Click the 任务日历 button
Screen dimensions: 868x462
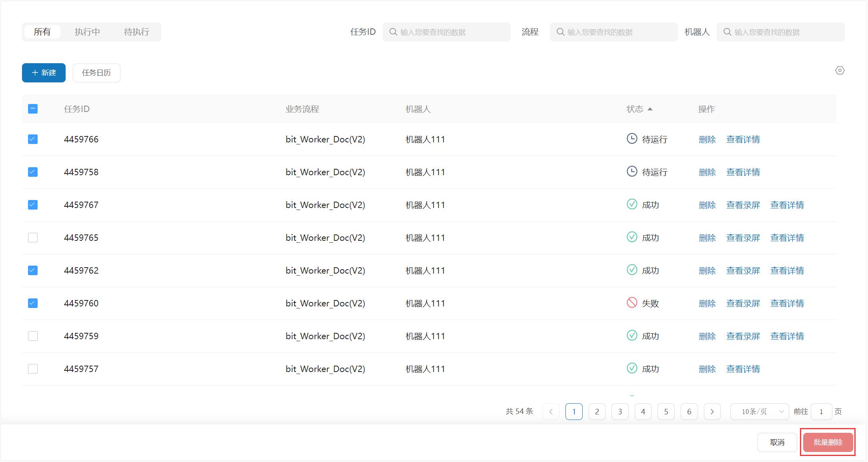[x=96, y=73]
